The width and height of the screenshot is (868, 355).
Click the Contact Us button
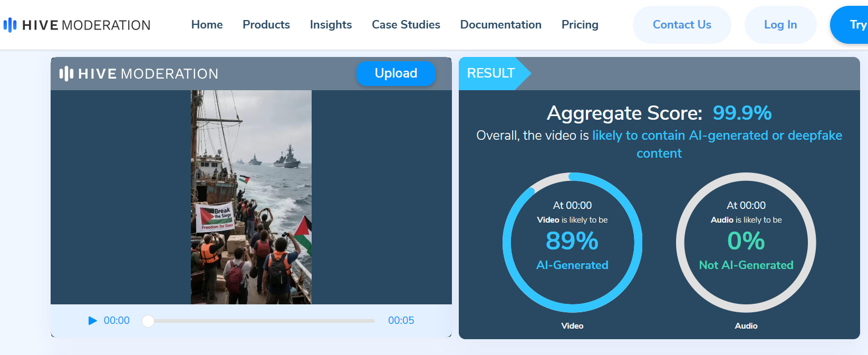681,25
